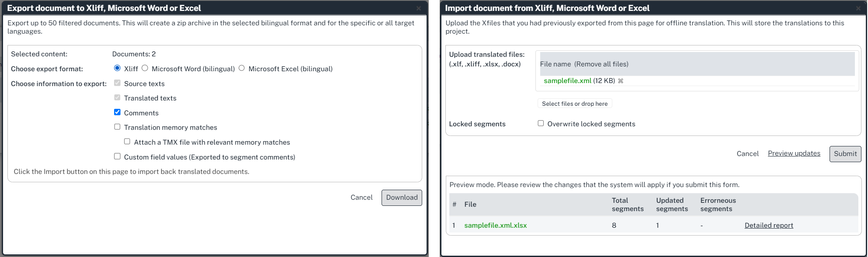Cancel the export dialog
This screenshot has height=257, width=868.
click(361, 198)
